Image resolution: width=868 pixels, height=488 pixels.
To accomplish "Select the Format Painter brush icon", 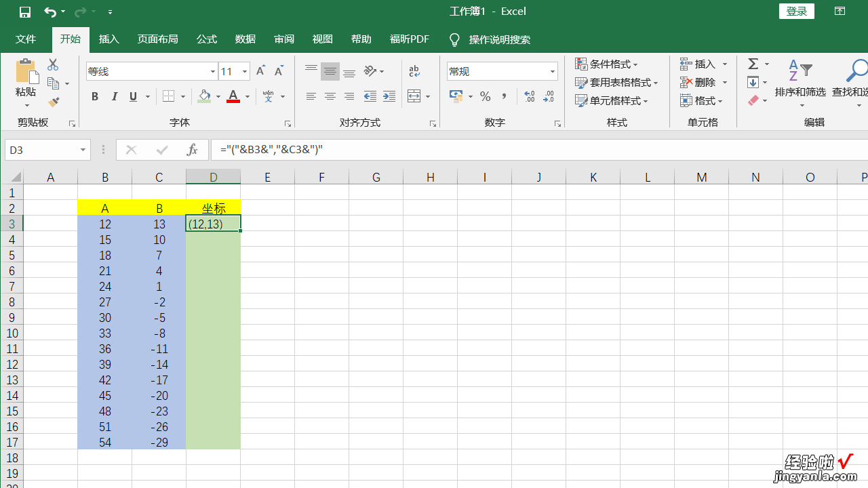I will (54, 102).
